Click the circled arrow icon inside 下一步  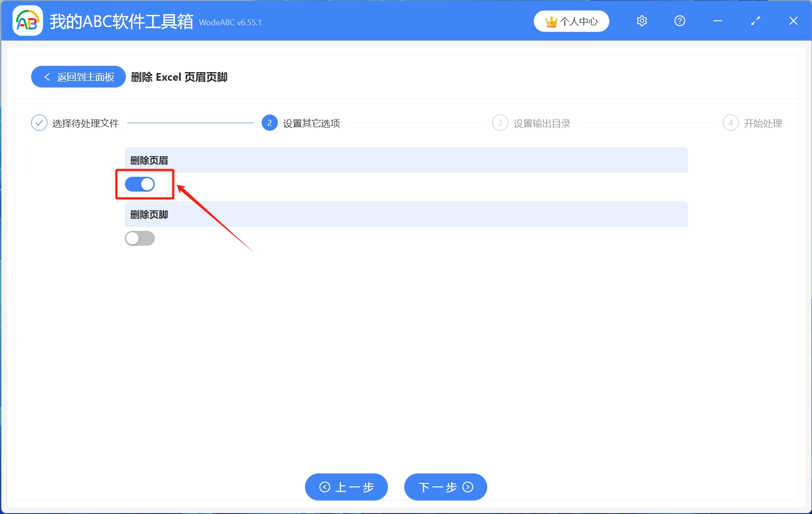[467, 487]
